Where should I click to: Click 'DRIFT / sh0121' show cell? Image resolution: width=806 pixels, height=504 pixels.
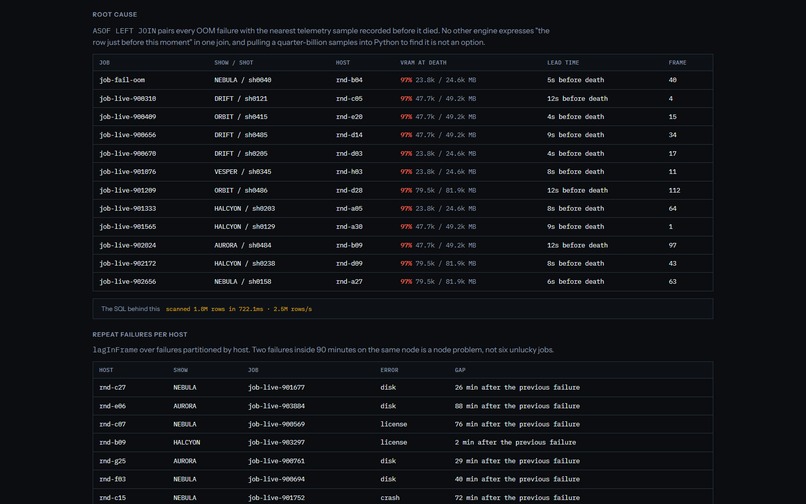(x=241, y=99)
